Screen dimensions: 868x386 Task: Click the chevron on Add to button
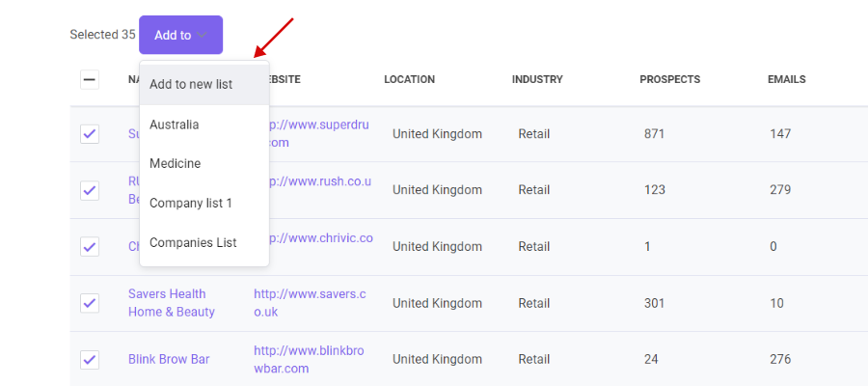[x=202, y=36]
